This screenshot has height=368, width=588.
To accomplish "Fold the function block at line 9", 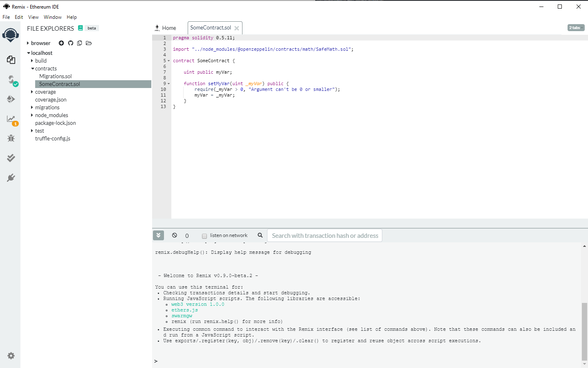I will (168, 84).
